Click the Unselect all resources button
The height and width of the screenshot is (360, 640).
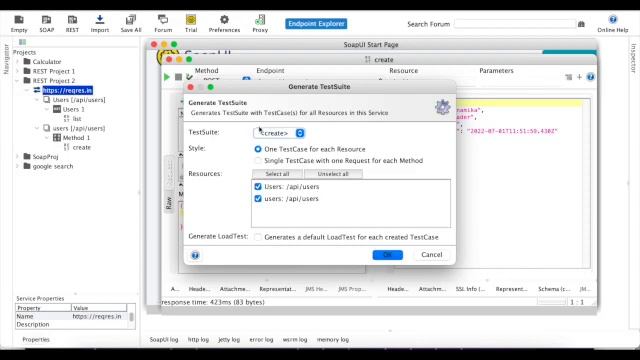[x=333, y=174]
